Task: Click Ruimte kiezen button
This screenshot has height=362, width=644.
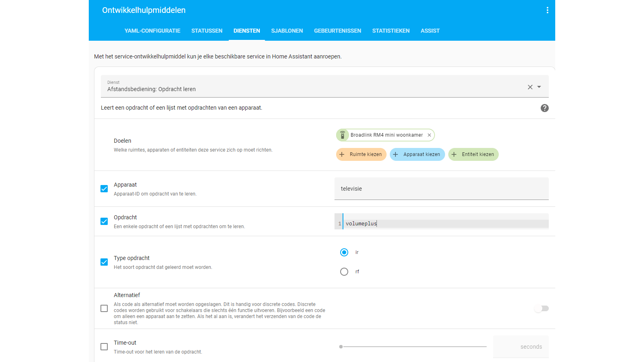Action: (x=361, y=154)
